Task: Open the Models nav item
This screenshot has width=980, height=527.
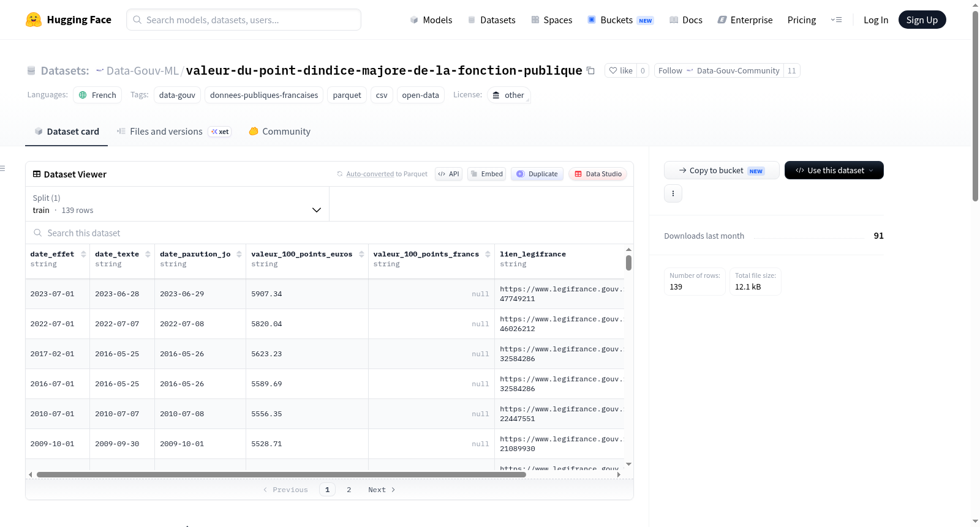Action: (431, 20)
